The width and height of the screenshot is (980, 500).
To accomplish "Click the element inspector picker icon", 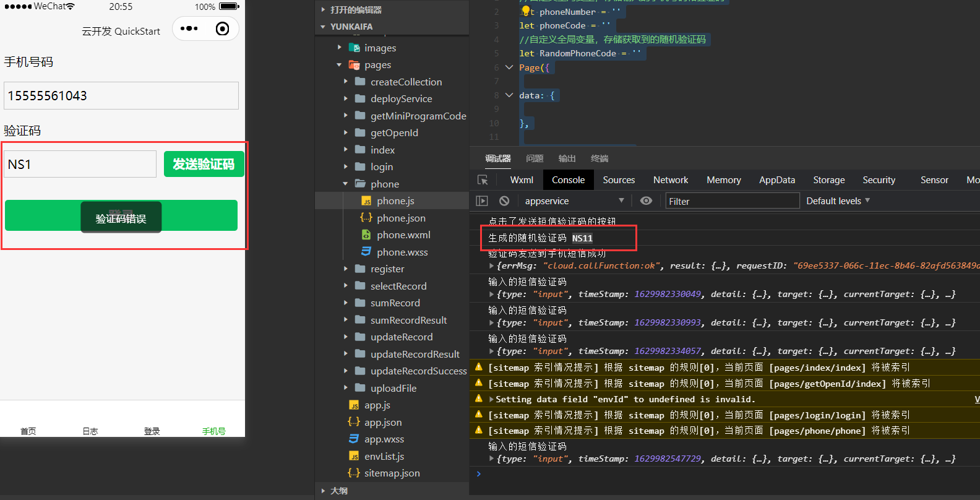I will click(483, 180).
